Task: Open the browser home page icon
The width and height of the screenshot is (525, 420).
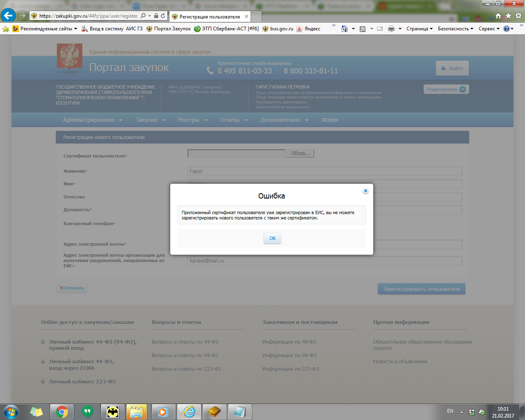Action: point(498,16)
